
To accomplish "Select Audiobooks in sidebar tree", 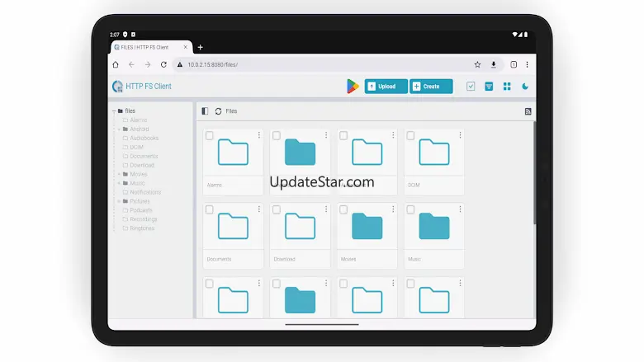I will (x=144, y=139).
